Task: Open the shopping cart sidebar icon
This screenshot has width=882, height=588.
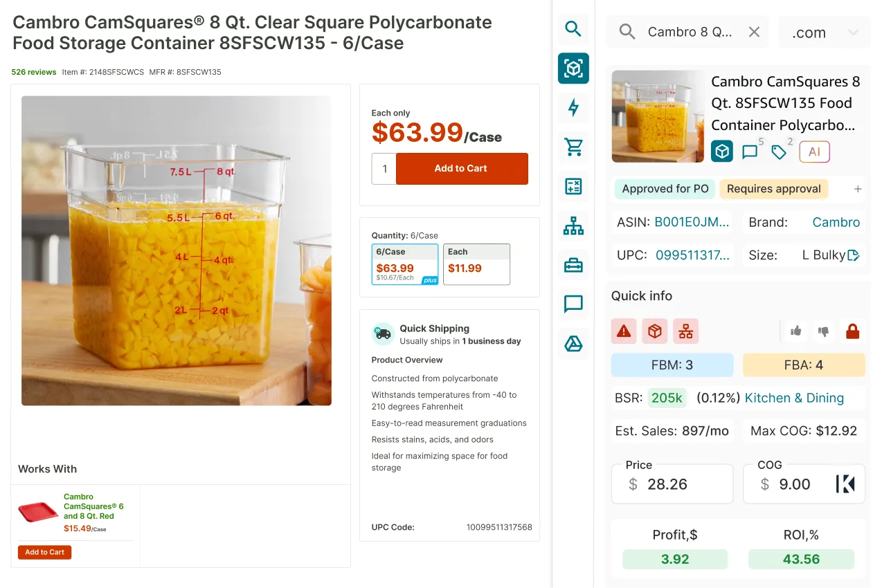Action: [573, 147]
